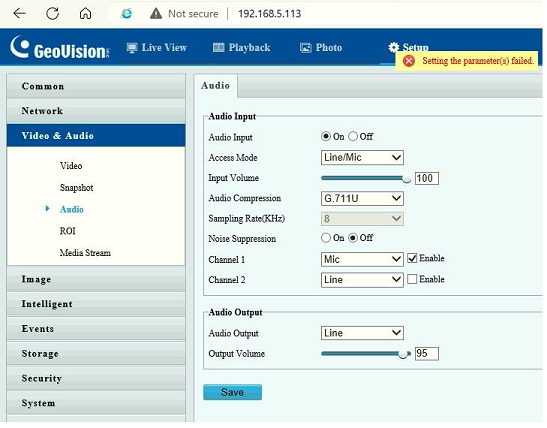Click the GeoVision logo
This screenshot has height=428, width=547.
[60, 48]
